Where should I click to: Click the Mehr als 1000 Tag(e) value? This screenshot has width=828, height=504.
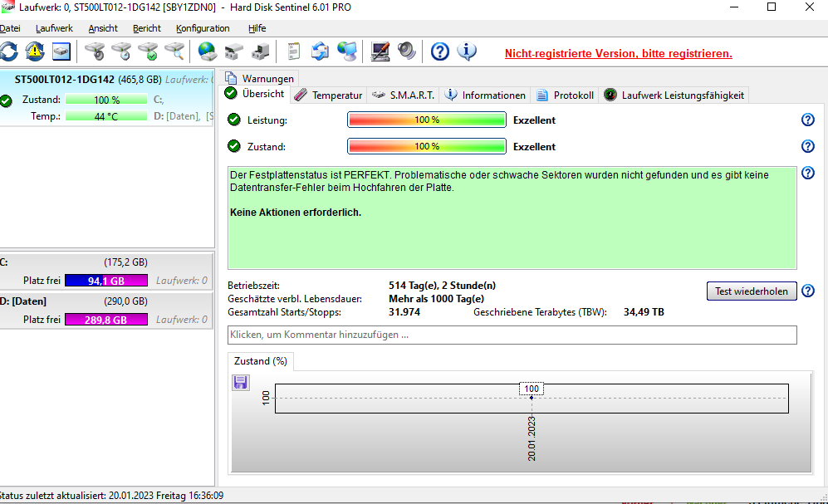tap(436, 299)
